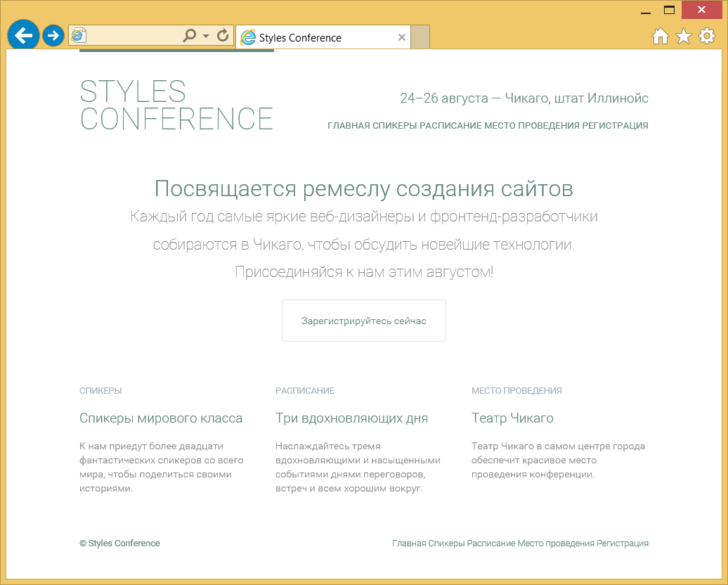Minimize the browser window
The width and height of the screenshot is (728, 585).
tap(646, 11)
